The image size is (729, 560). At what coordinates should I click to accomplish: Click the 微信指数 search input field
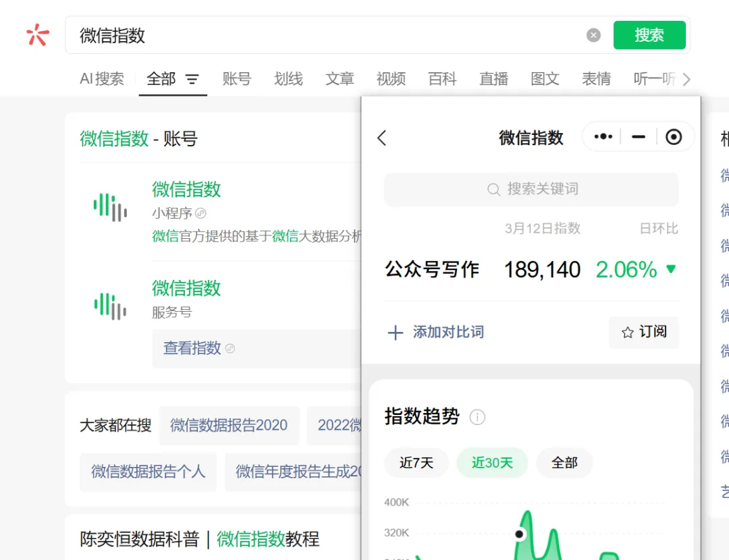click(x=325, y=35)
